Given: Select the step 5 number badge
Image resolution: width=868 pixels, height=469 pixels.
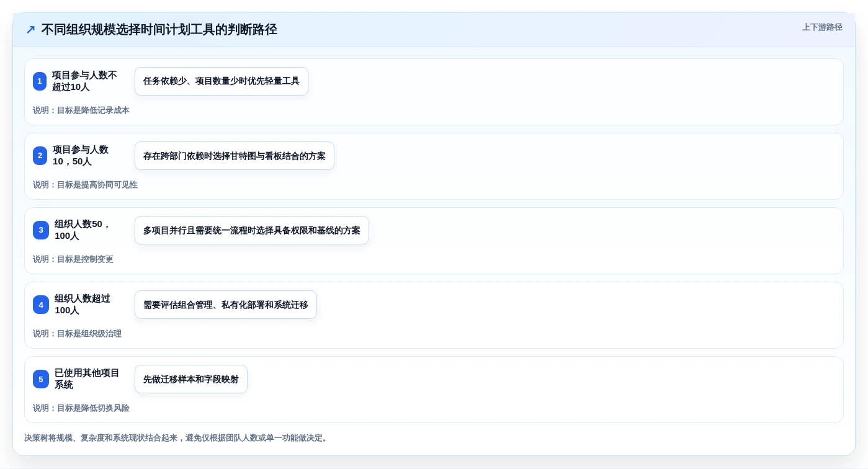Looking at the screenshot, I should click(41, 379).
